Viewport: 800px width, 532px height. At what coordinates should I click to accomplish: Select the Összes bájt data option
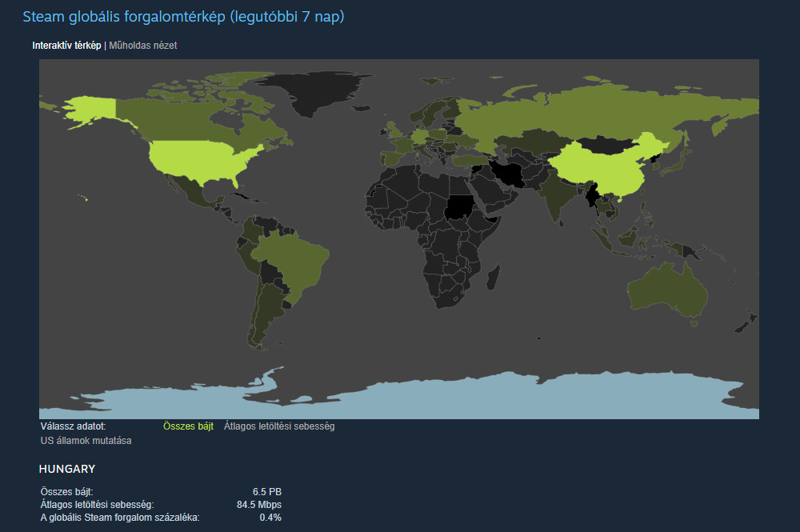(x=188, y=426)
